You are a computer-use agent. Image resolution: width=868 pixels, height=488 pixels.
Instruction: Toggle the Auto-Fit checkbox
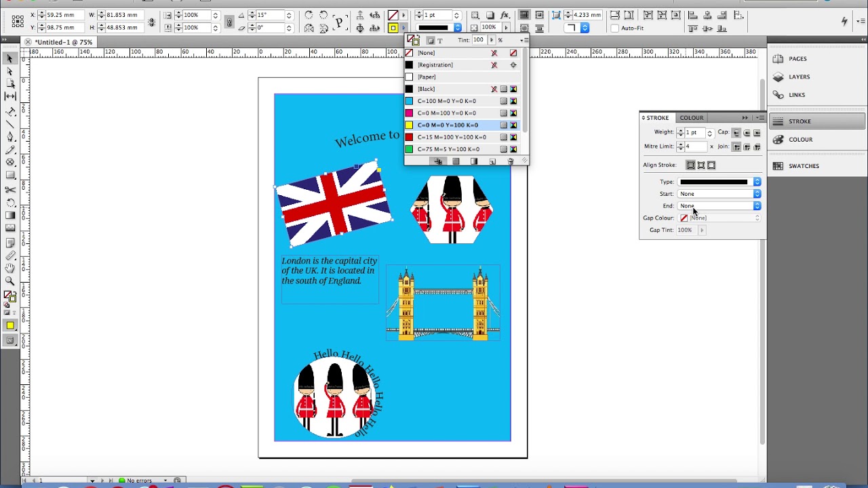click(615, 28)
